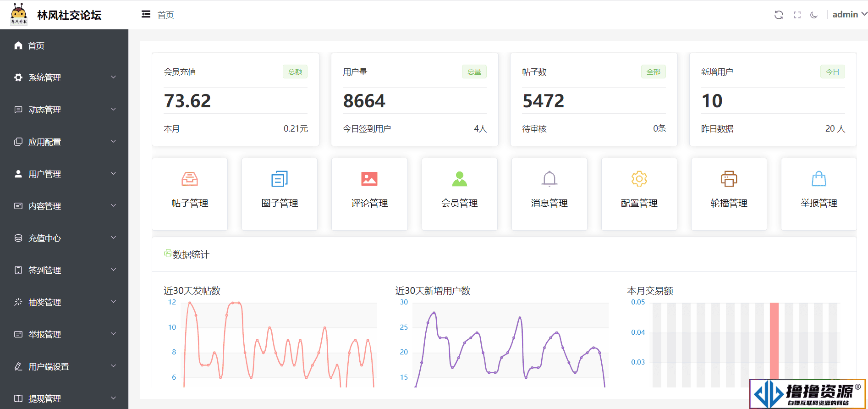Open the 会员管理 shortcut card

pyautogui.click(x=460, y=194)
